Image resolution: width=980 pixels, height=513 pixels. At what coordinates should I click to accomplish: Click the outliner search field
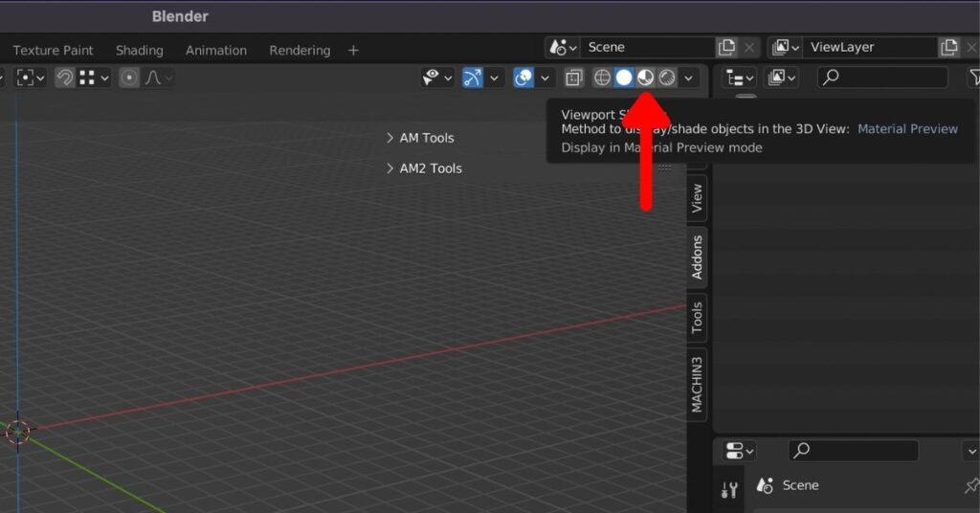pyautogui.click(x=882, y=78)
